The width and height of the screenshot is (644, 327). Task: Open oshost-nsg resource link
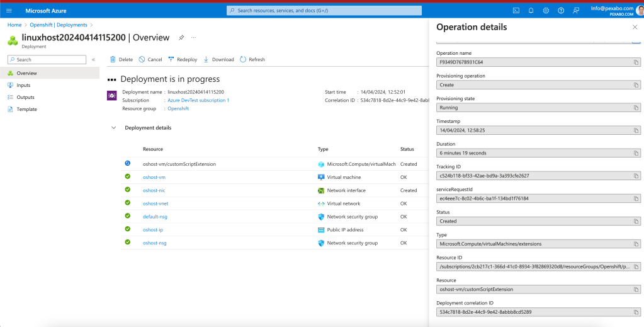(155, 243)
